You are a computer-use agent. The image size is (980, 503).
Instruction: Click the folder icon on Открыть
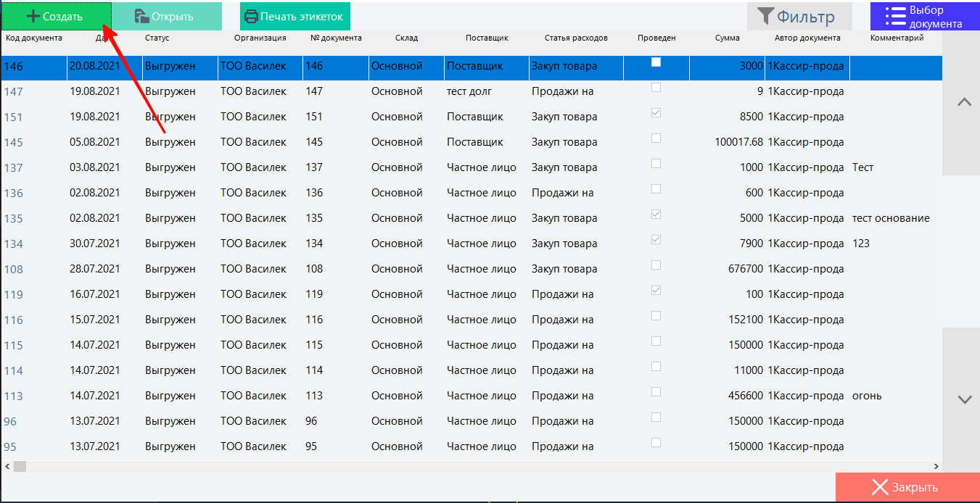[x=141, y=16]
